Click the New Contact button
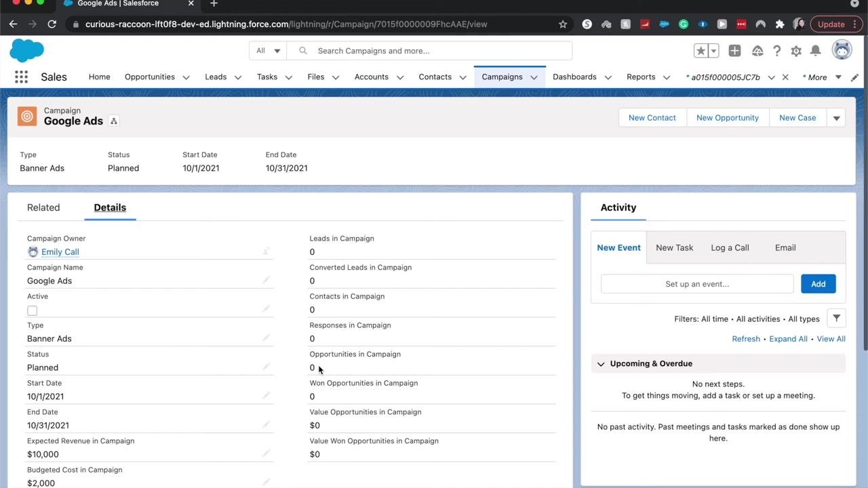 [x=652, y=118]
